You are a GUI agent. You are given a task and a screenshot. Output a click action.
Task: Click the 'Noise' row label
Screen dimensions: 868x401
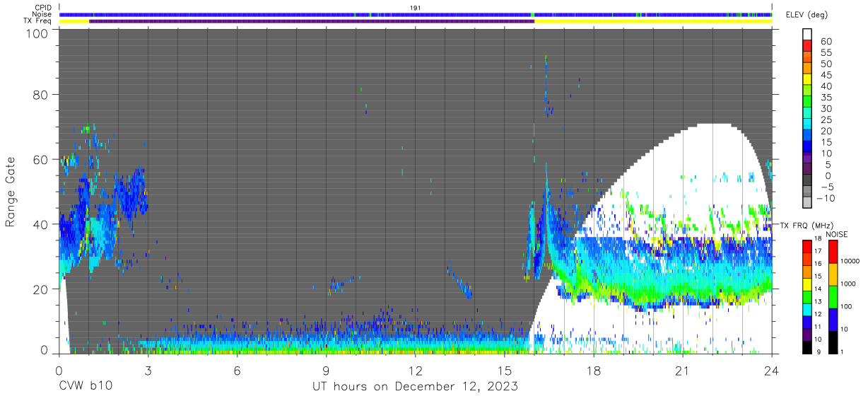tap(42, 14)
